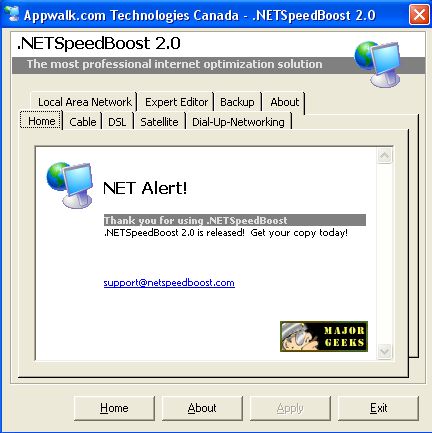Open the About tab in top row
This screenshot has height=433, width=432.
click(284, 102)
